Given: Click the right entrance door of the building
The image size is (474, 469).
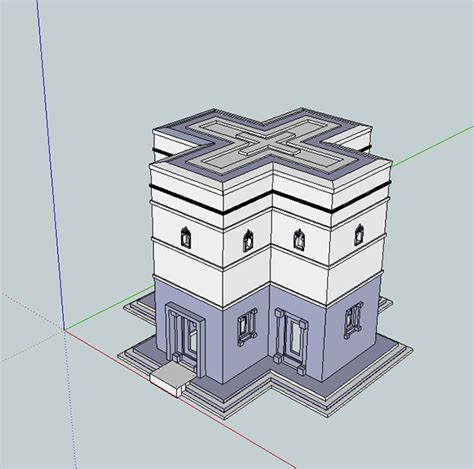Looking at the screenshot, I should point(291,341).
